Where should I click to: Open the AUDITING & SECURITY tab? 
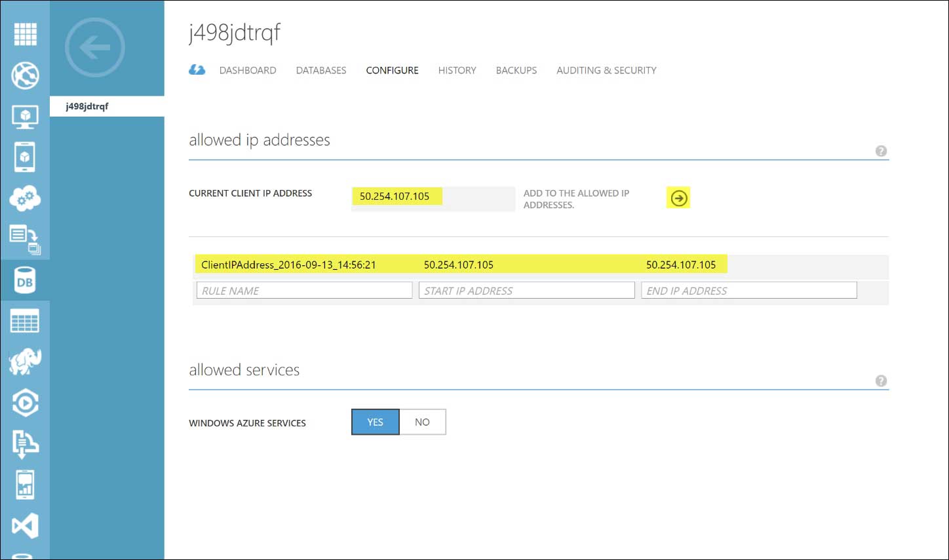606,70
